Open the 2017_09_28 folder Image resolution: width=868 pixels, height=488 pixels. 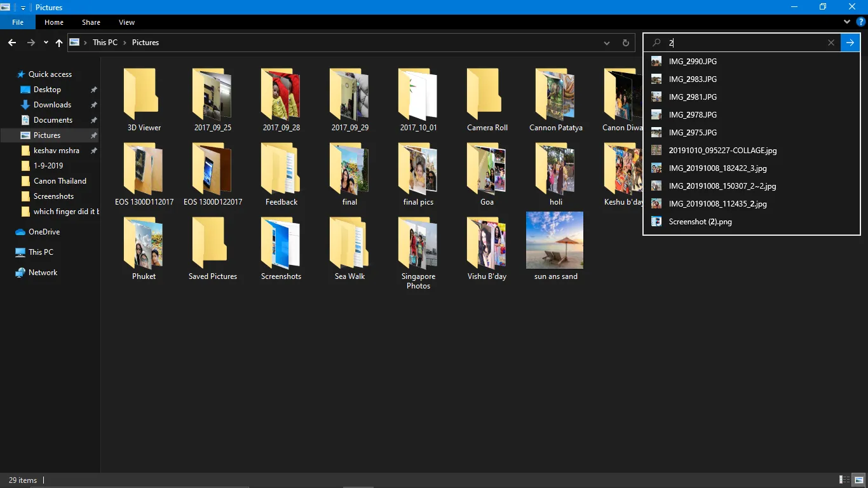(x=281, y=100)
